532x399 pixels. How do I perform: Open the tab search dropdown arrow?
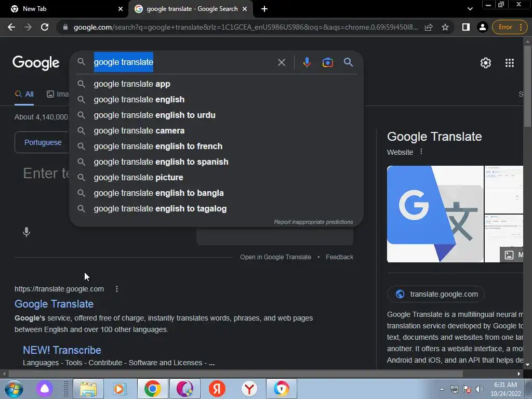(470, 9)
